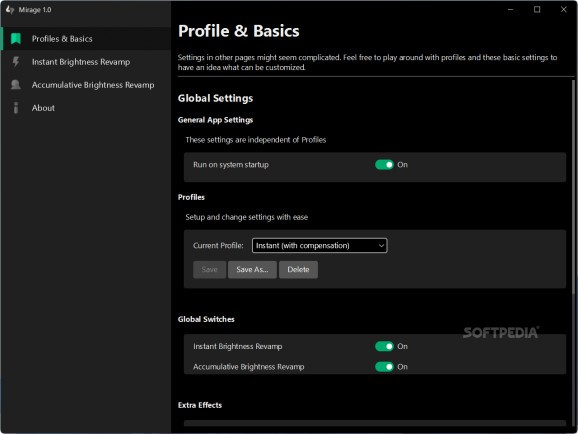Open the About page
Viewport: 578px width, 434px height.
86,108
